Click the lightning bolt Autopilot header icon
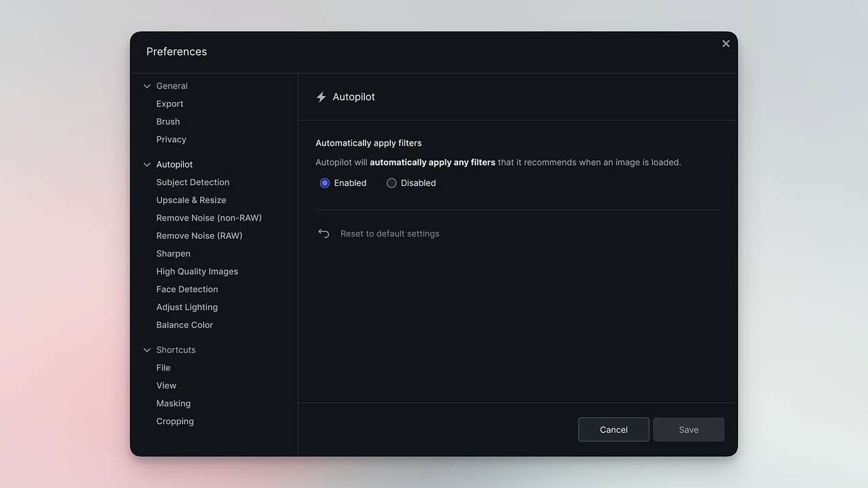868x488 pixels. pyautogui.click(x=321, y=97)
